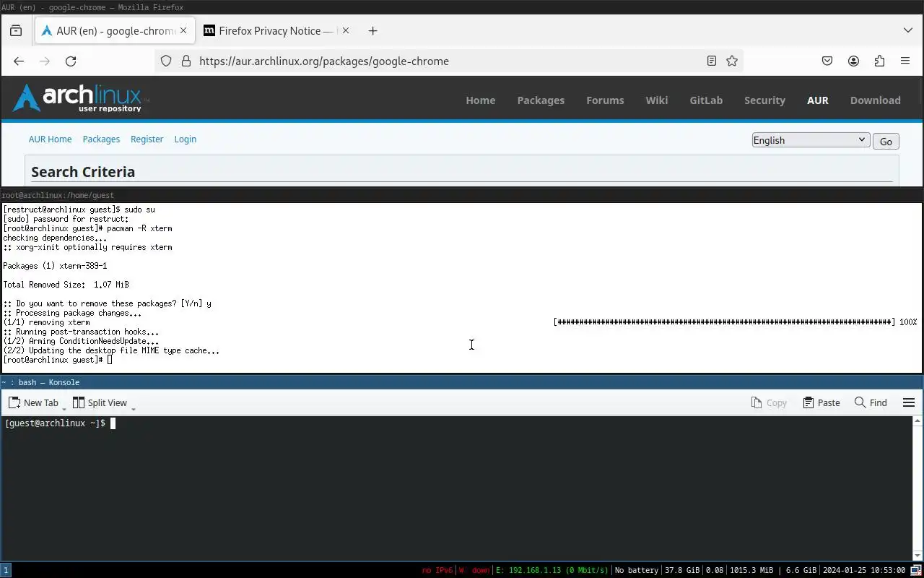
Task: Open Security in Arch navigation
Action: click(764, 100)
